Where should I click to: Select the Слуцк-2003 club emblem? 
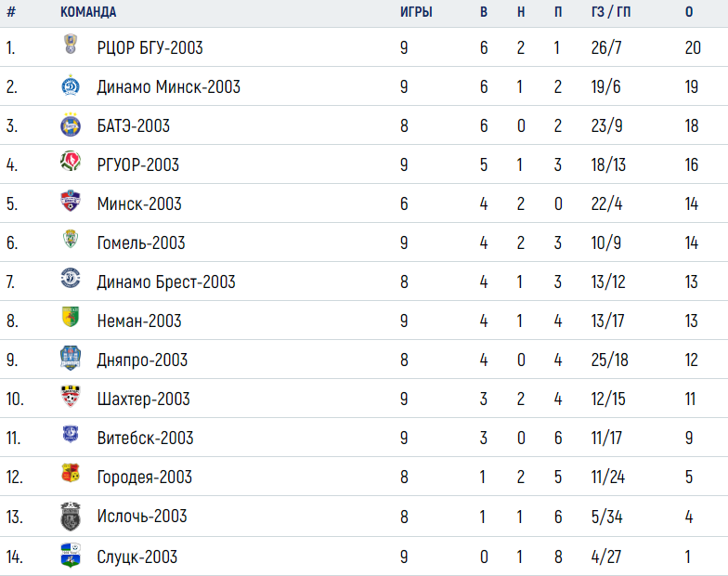click(71, 556)
